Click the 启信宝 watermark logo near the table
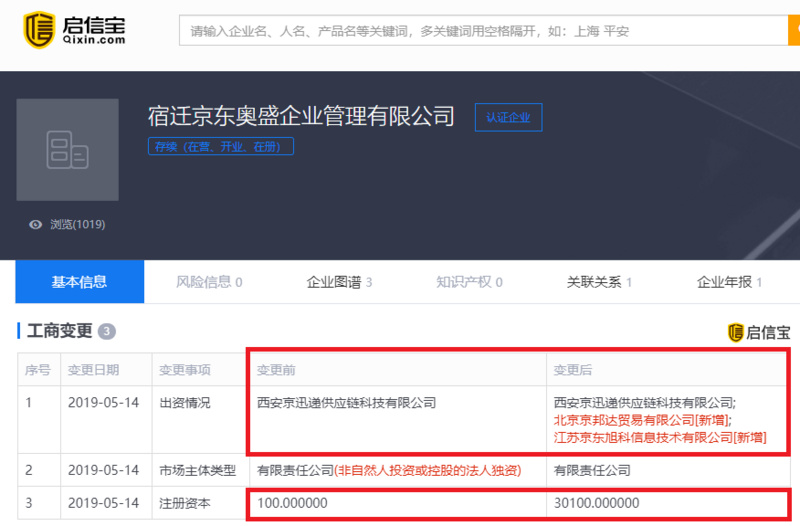Viewport: 800px width, 526px height. click(758, 333)
